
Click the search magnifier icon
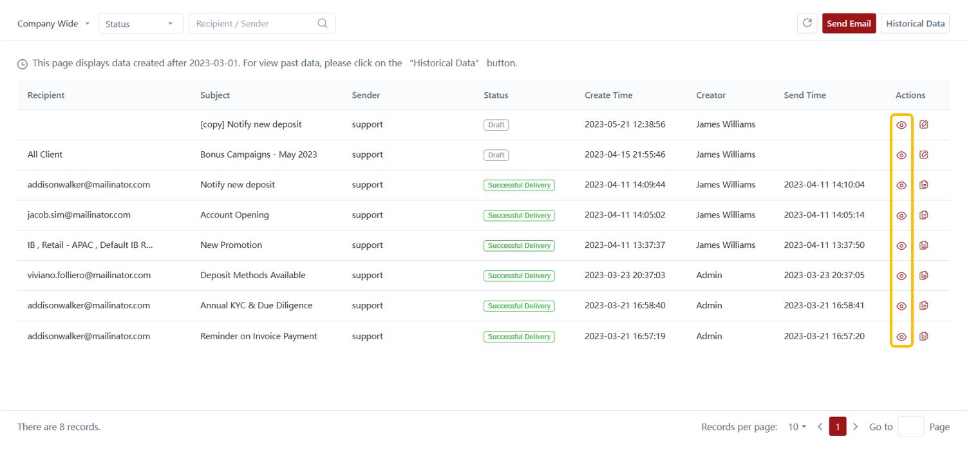(323, 24)
